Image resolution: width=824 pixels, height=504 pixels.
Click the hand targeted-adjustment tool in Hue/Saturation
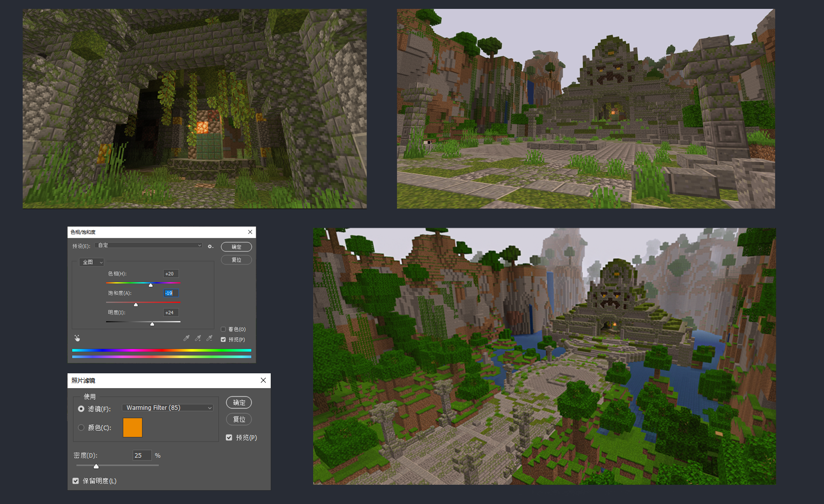click(77, 338)
